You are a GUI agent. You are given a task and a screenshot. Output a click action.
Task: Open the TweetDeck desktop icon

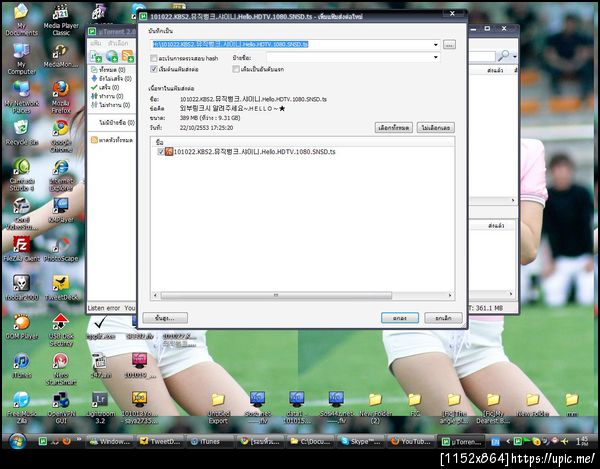click(x=61, y=288)
